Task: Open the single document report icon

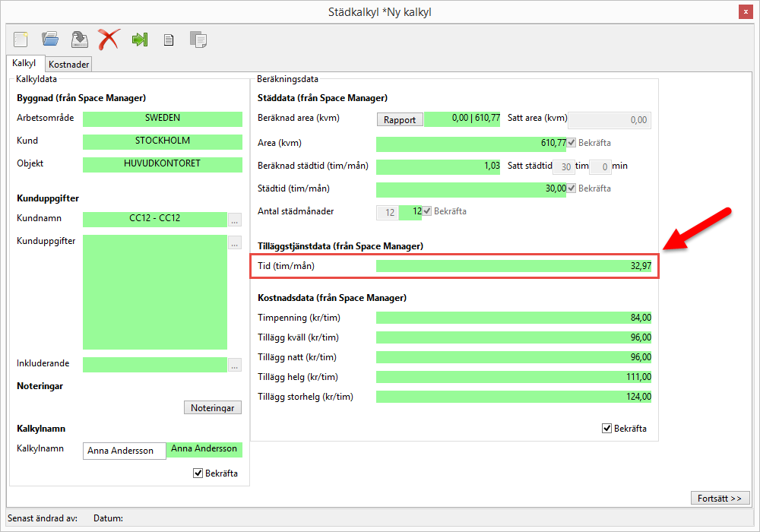Action: (169, 40)
